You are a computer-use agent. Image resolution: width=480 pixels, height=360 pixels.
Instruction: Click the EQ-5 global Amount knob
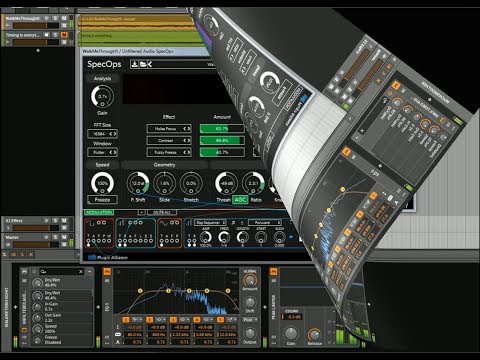[x=250, y=280]
